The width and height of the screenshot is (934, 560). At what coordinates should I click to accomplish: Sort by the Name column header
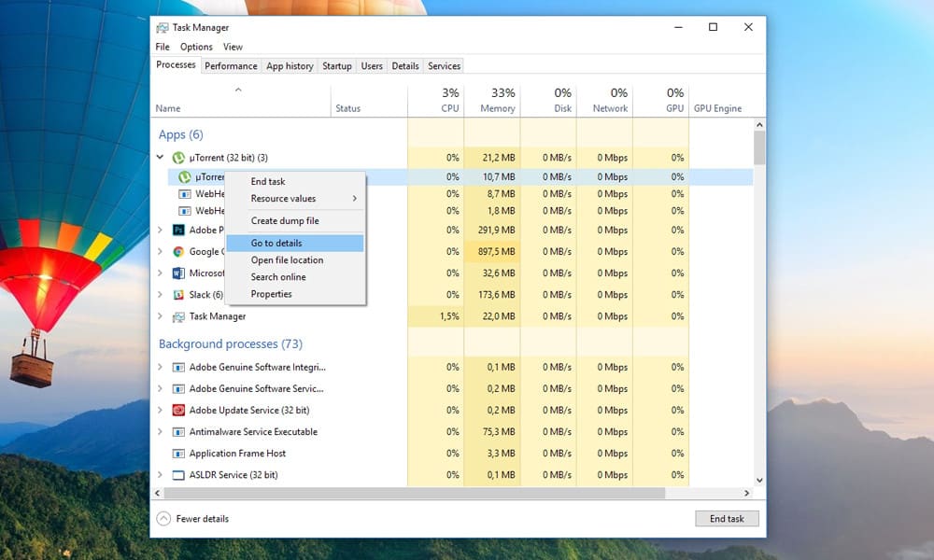click(241, 100)
